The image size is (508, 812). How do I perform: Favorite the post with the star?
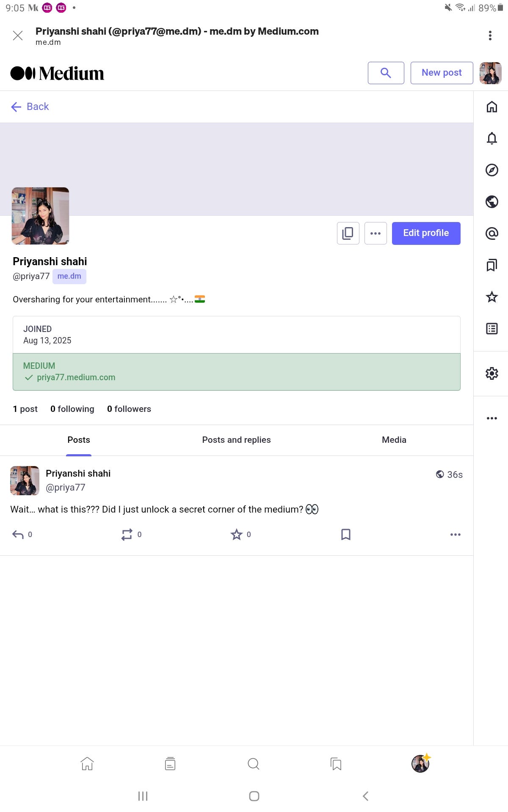[237, 534]
